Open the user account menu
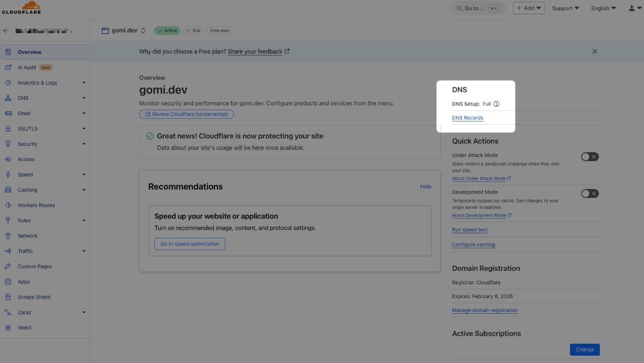Viewport: 644px width, 363px height. click(635, 8)
